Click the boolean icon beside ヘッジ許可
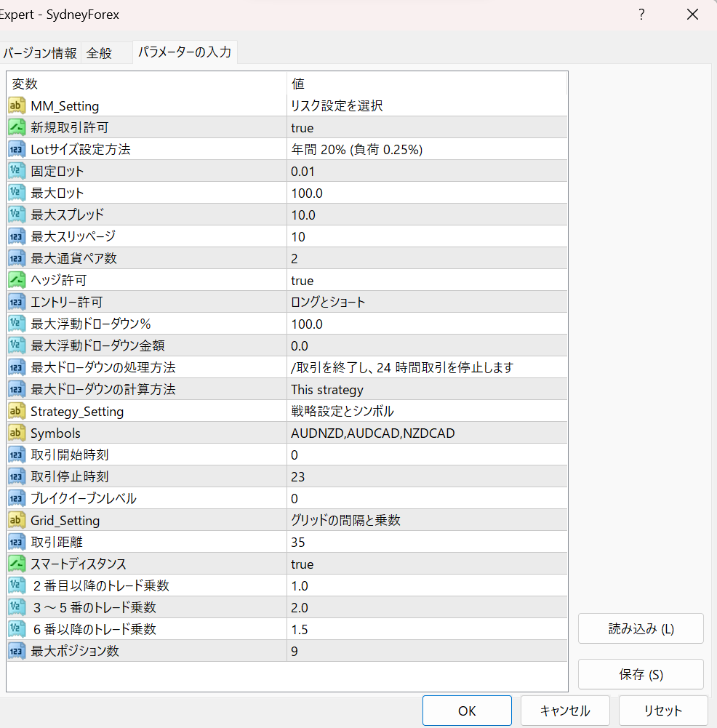Screen dimensions: 717x728 click(16, 280)
